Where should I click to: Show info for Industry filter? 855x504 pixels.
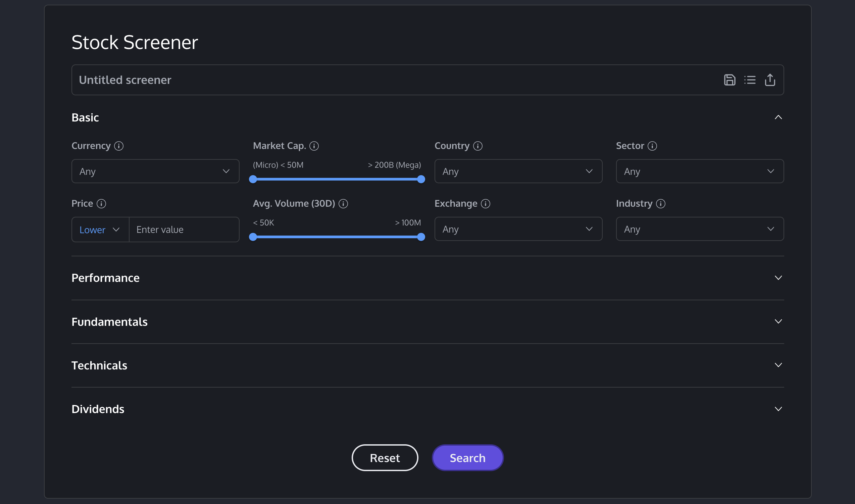click(661, 203)
